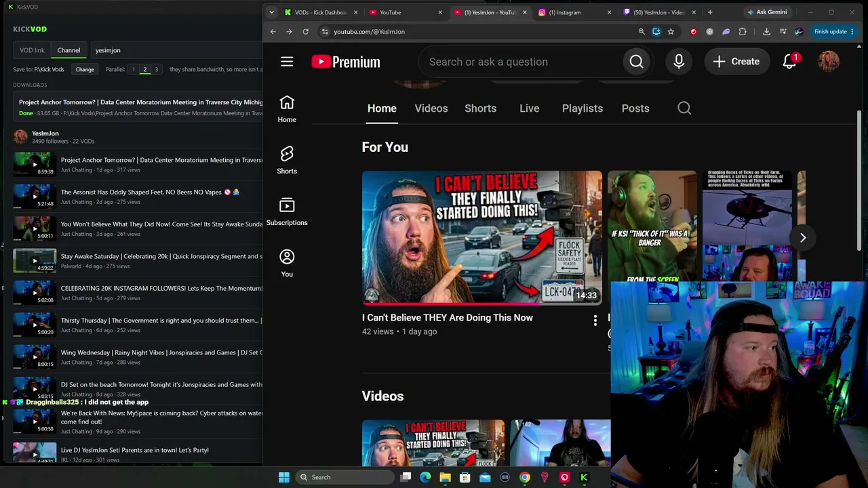The height and width of the screenshot is (488, 868).
Task: Select 2 parallel downloads in KickVOD
Action: point(144,69)
